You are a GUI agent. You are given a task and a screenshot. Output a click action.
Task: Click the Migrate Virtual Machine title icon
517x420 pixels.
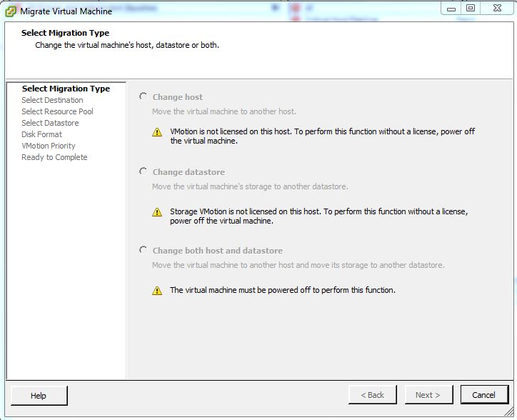click(11, 11)
